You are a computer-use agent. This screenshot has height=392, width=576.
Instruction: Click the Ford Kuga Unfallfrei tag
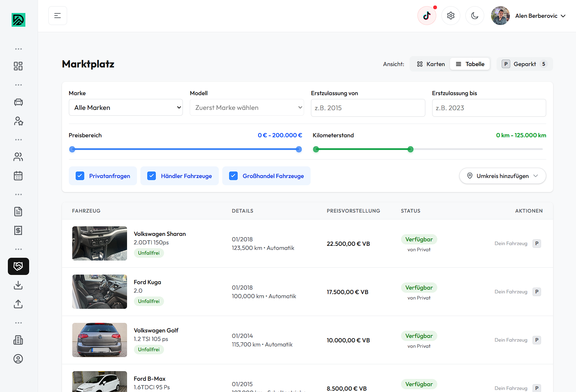point(149,301)
